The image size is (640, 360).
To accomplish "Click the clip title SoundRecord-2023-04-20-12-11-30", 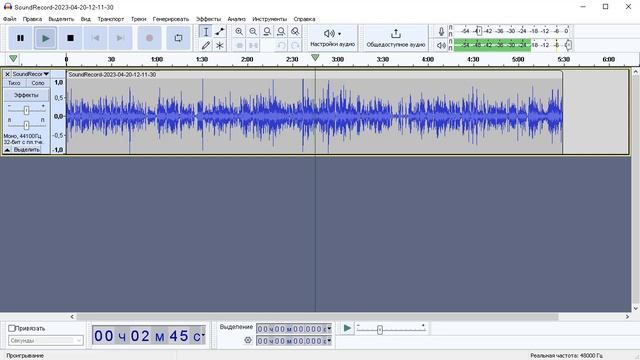I will [x=112, y=75].
